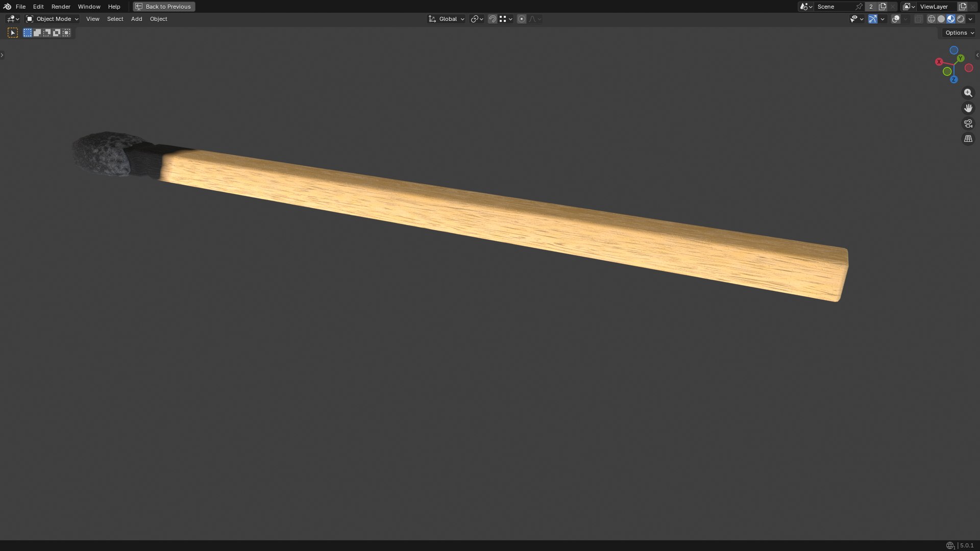
Task: Open the Object Mode dropdown
Action: click(x=52, y=19)
